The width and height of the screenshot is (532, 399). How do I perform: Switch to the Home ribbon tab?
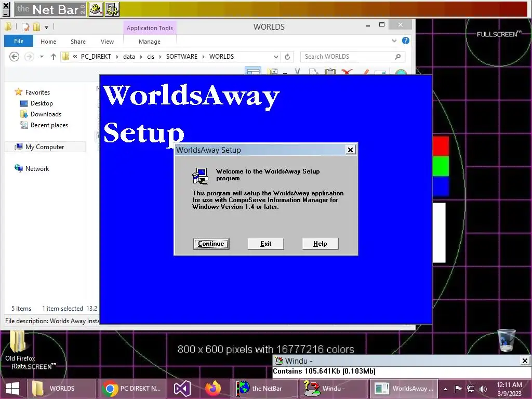[x=48, y=42]
